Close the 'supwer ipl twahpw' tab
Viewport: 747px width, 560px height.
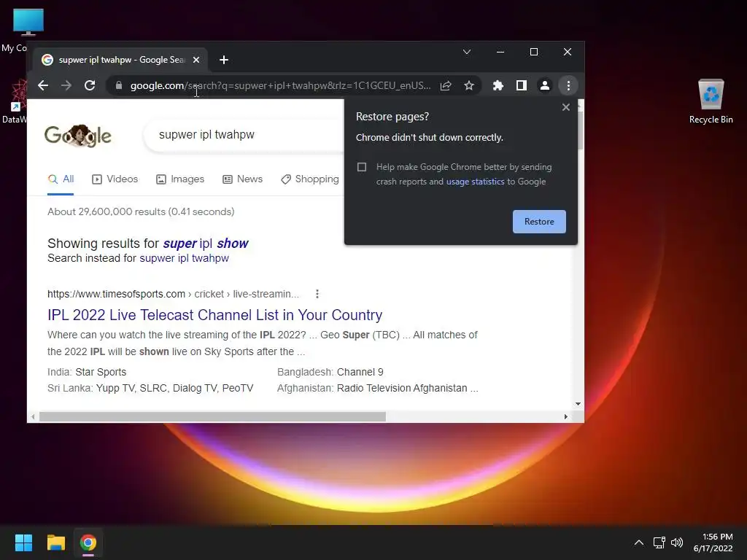[x=196, y=60]
